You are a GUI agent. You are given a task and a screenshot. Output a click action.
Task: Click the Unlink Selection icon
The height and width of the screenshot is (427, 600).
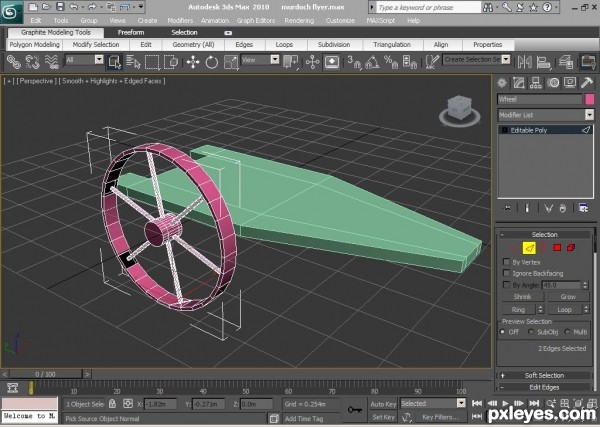[33, 62]
